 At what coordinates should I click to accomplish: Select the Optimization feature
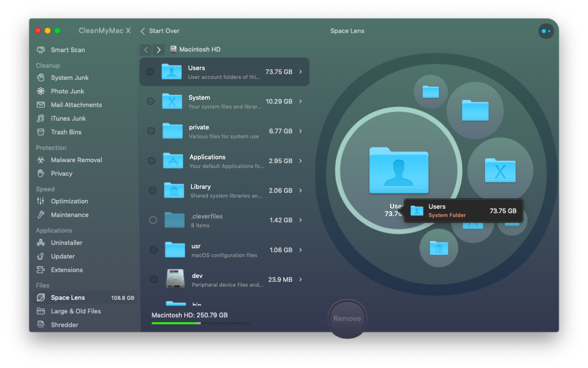[x=70, y=201]
